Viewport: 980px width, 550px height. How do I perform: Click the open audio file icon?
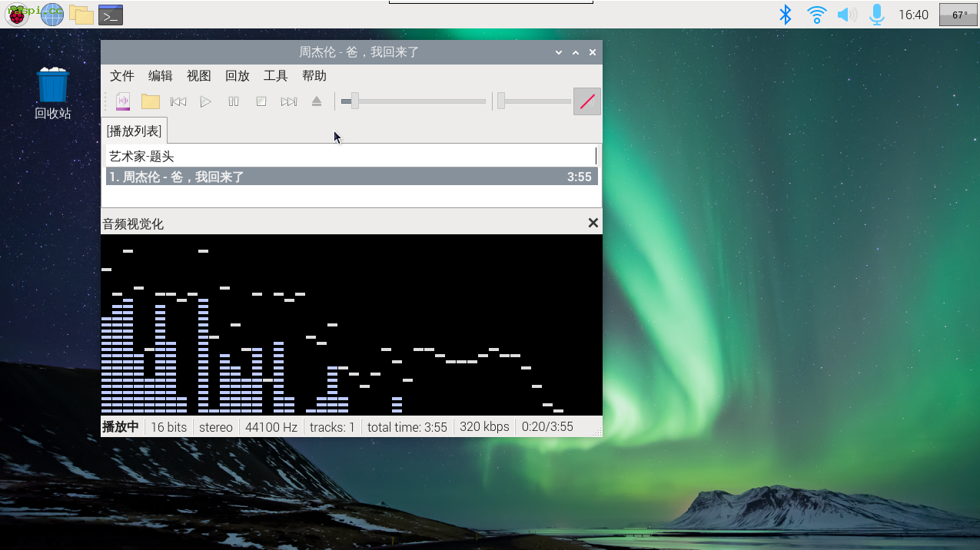coord(123,101)
